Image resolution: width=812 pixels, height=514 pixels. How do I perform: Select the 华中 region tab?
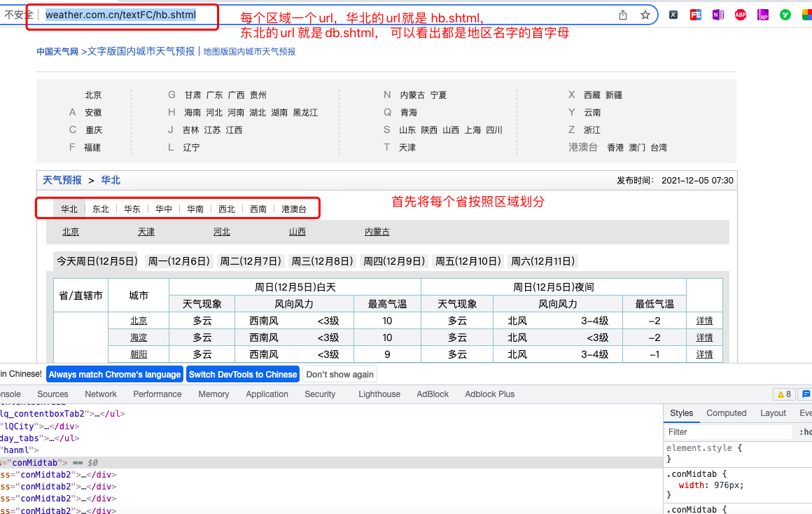(164, 209)
